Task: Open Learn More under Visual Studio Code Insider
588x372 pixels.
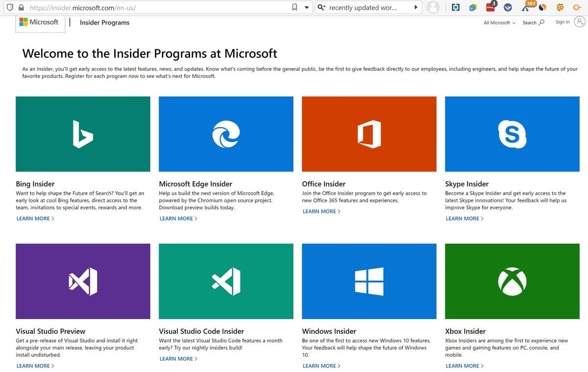Action: [x=178, y=359]
